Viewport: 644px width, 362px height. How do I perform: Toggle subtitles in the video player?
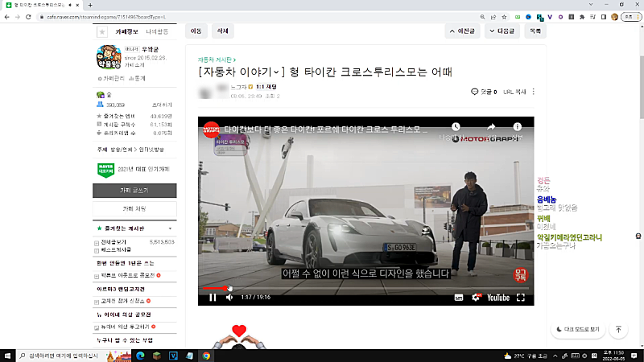[x=459, y=298]
